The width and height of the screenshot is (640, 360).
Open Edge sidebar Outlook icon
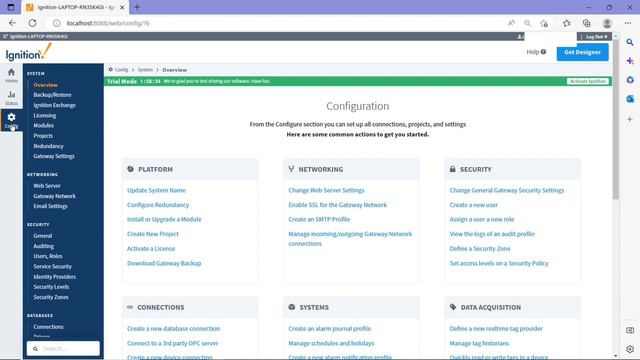coord(630,99)
